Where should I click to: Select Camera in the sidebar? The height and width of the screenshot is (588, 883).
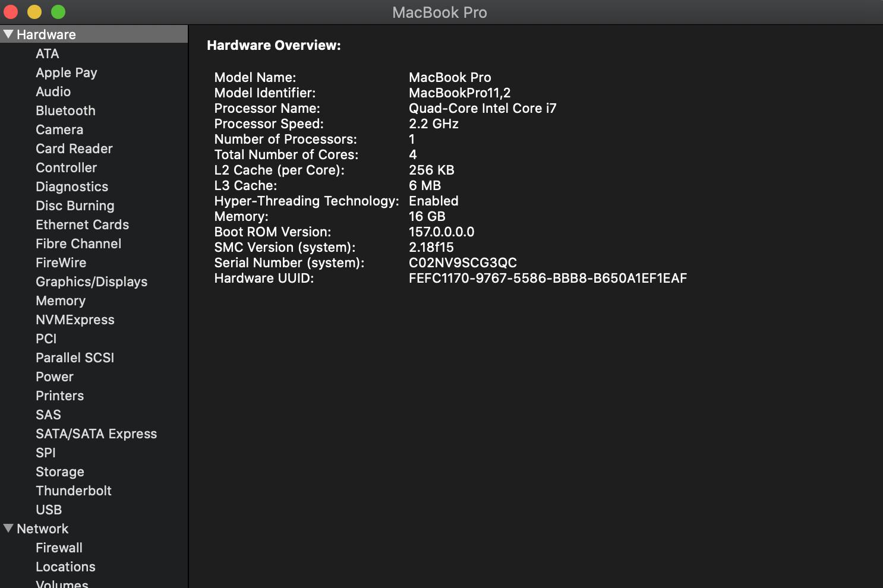[59, 129]
